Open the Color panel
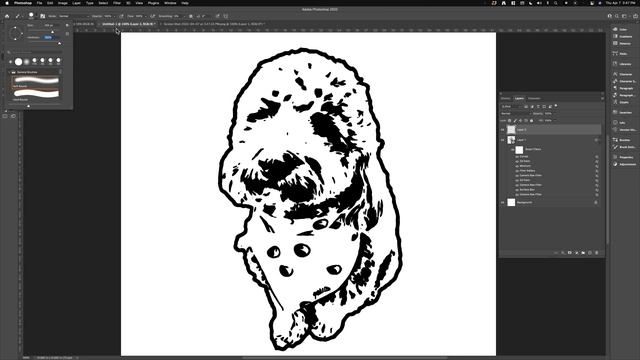 (620, 29)
